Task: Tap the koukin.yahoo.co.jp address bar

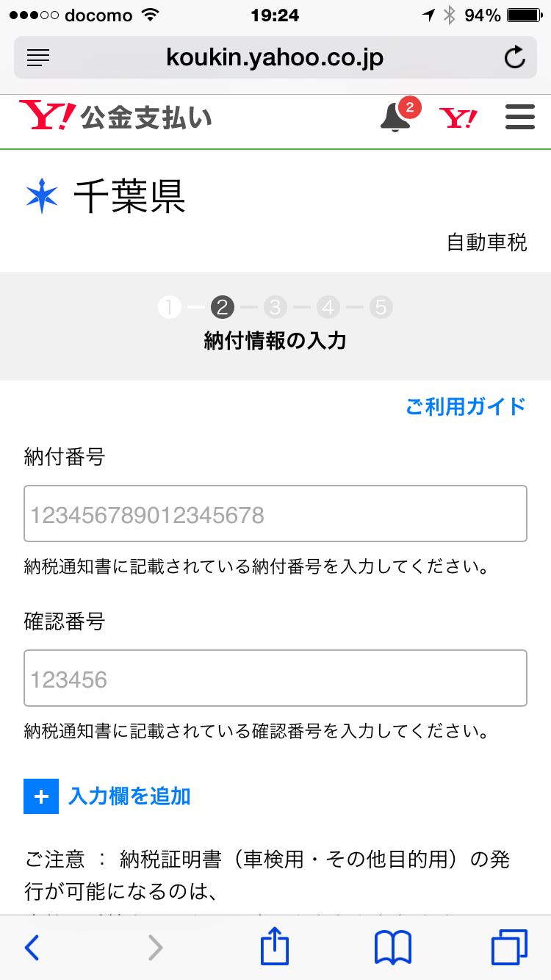Action: (275, 57)
